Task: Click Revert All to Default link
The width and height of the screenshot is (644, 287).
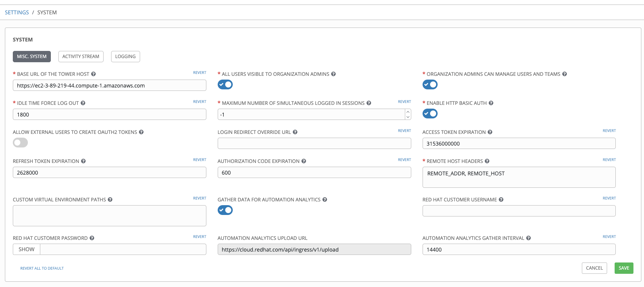Action: coord(42,269)
